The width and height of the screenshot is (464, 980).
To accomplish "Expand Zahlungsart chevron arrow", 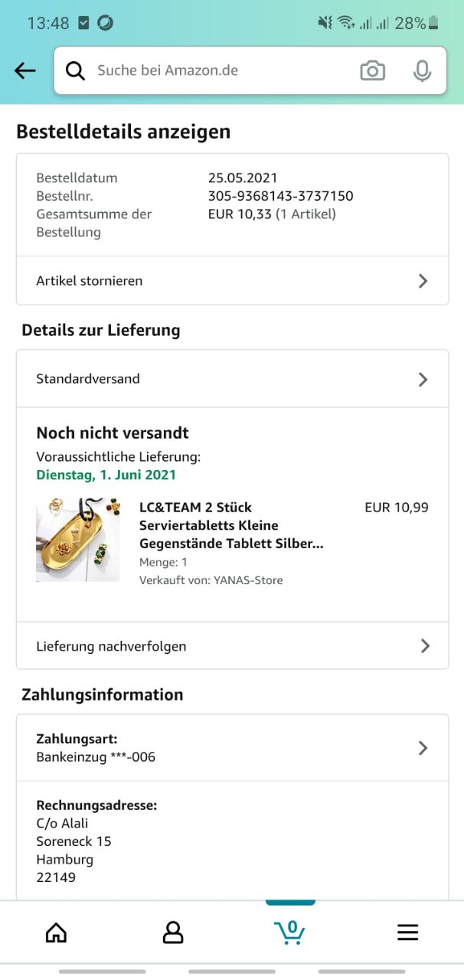I will 423,748.
